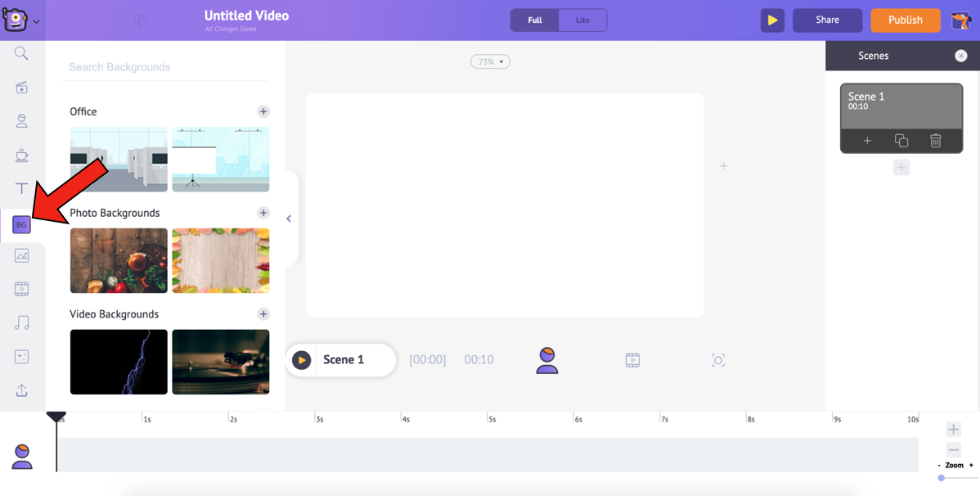Viewport: 980px width, 496px height.
Task: Open the Characters library in sidebar
Action: (21, 120)
